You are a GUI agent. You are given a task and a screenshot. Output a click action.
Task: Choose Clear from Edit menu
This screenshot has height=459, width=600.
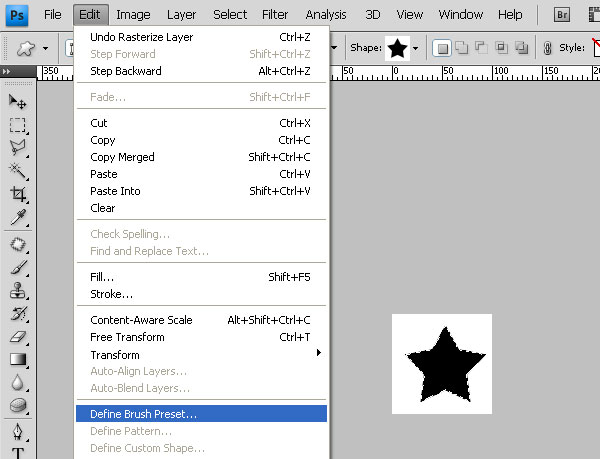pyautogui.click(x=201, y=208)
